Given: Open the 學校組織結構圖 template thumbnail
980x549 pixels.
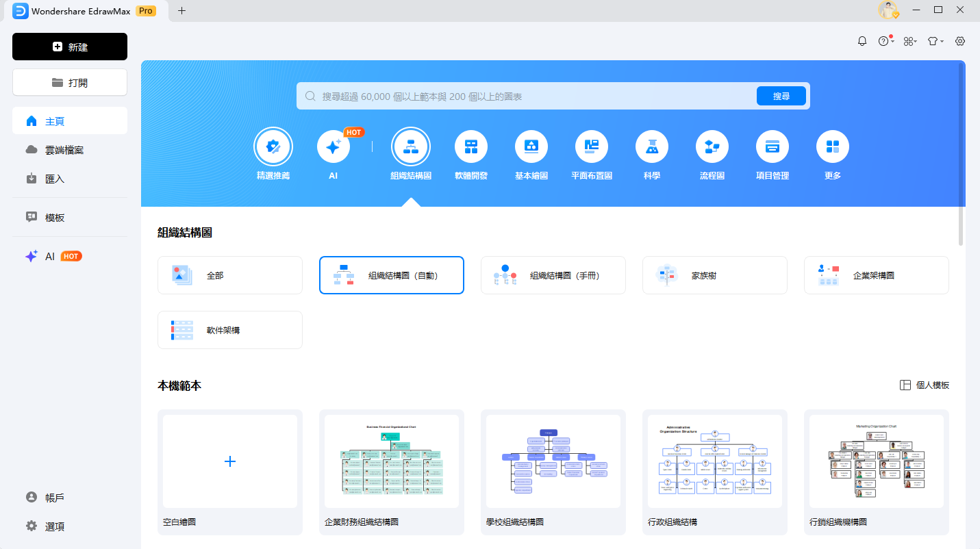Looking at the screenshot, I should coord(553,461).
